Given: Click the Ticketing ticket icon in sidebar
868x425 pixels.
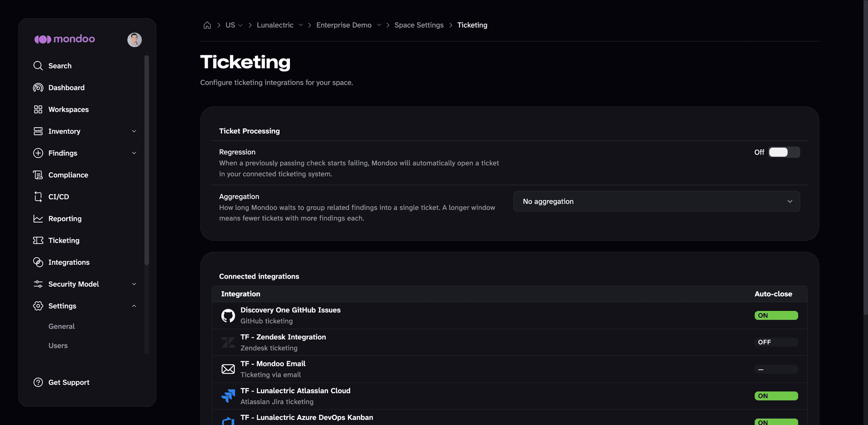Looking at the screenshot, I should click(38, 240).
